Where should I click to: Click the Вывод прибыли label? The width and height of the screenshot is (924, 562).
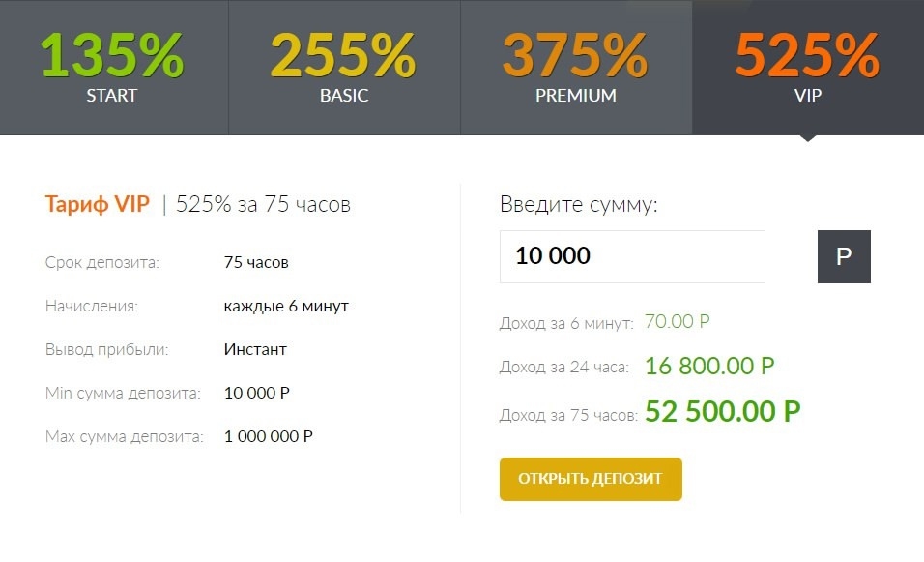106,349
